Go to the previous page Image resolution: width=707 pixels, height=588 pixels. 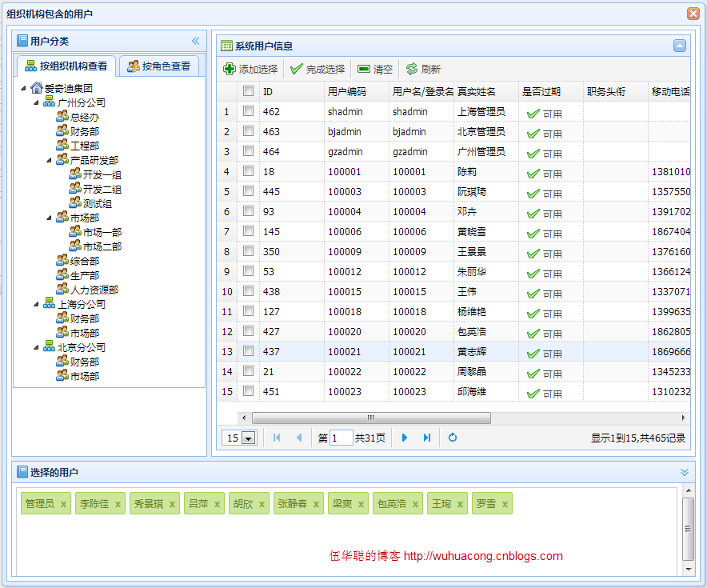(299, 438)
